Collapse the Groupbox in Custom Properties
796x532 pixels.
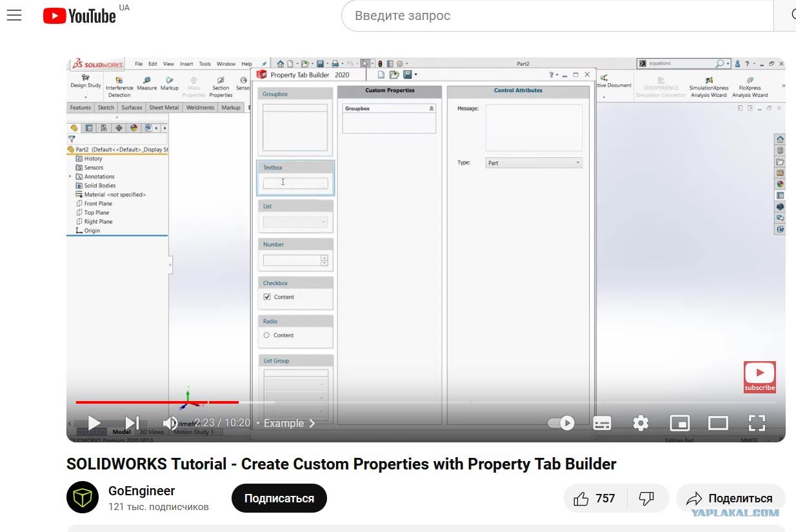[x=432, y=108]
